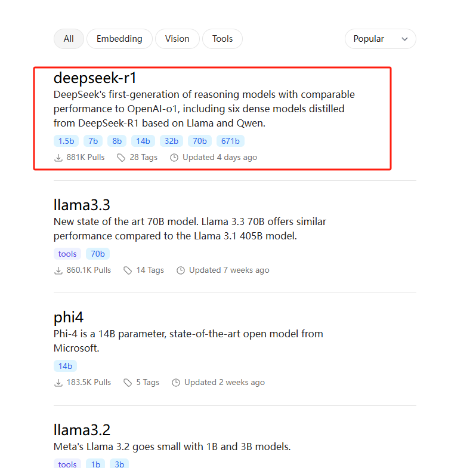Click the 7b tag of deepseek-r1

[93, 141]
